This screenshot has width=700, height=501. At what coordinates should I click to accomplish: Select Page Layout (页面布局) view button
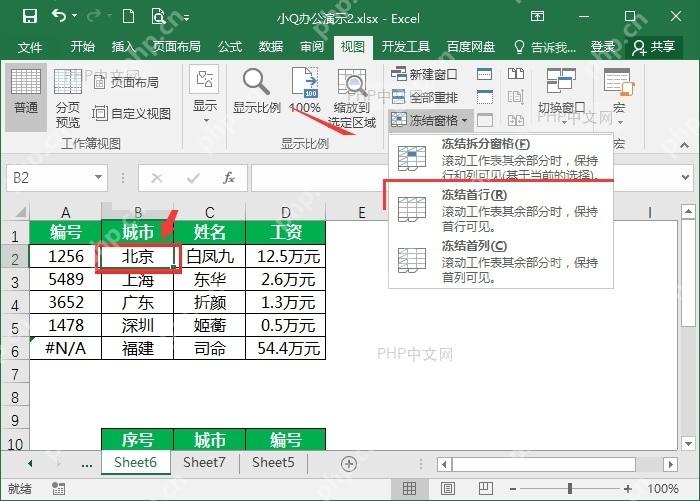(126, 82)
